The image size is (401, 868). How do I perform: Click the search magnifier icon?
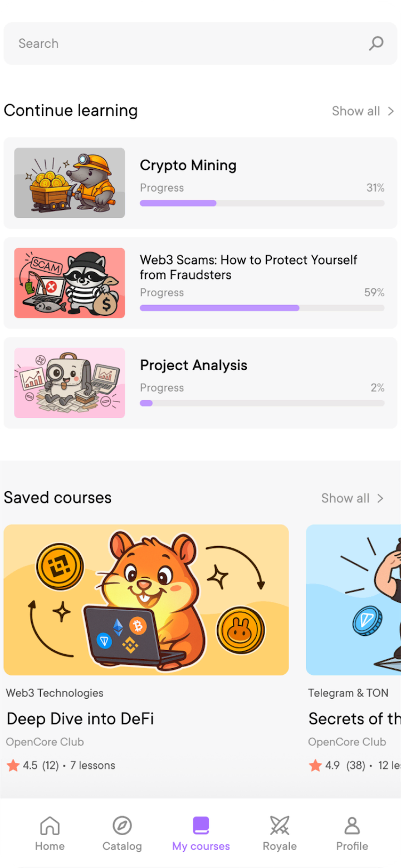376,43
